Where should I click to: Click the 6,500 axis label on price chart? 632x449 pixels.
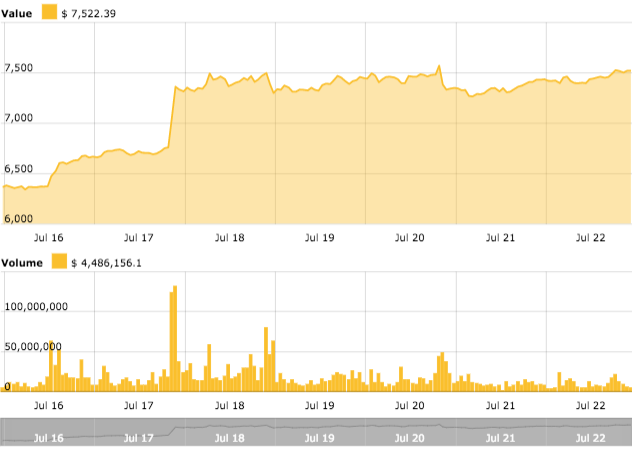point(19,168)
